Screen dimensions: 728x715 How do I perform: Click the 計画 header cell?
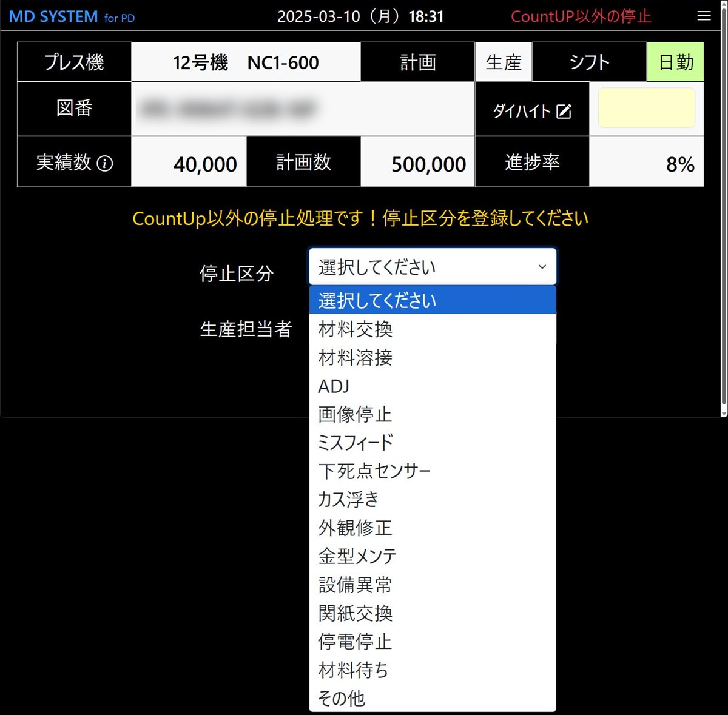(x=418, y=62)
